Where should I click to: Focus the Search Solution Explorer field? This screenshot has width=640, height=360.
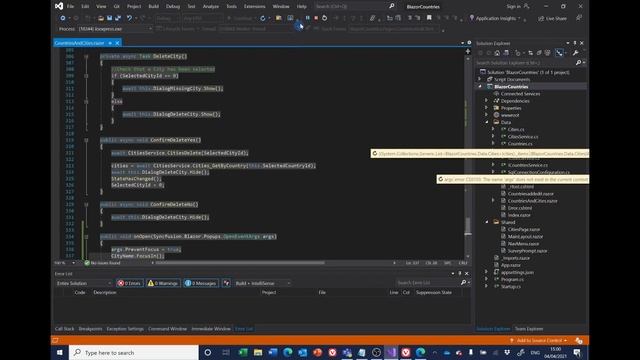(x=525, y=63)
